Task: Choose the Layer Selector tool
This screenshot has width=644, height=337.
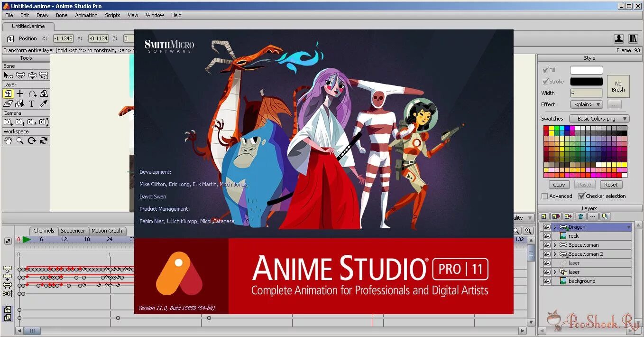Action: [x=20, y=103]
